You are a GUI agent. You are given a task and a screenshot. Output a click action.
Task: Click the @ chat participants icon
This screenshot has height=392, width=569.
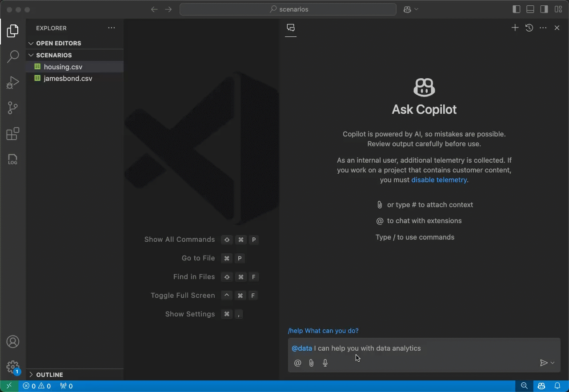point(298,363)
